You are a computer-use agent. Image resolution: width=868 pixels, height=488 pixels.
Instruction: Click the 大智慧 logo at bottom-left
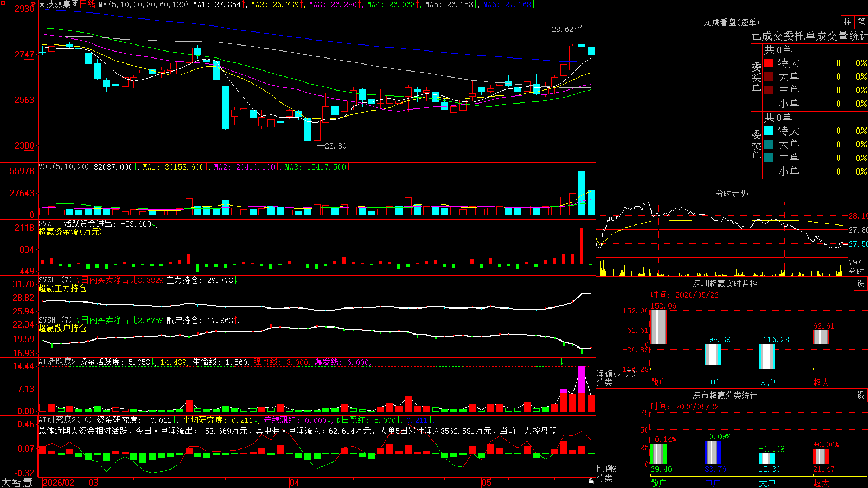[x=17, y=482]
